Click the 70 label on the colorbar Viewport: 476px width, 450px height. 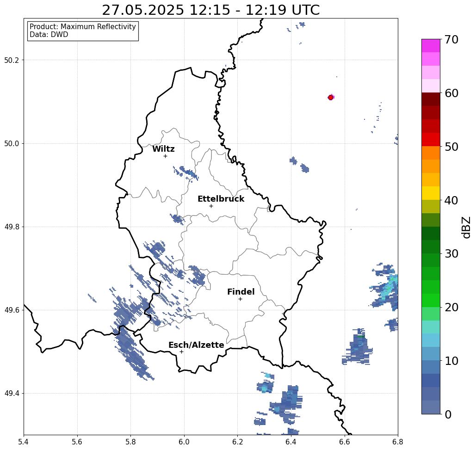pos(451,39)
